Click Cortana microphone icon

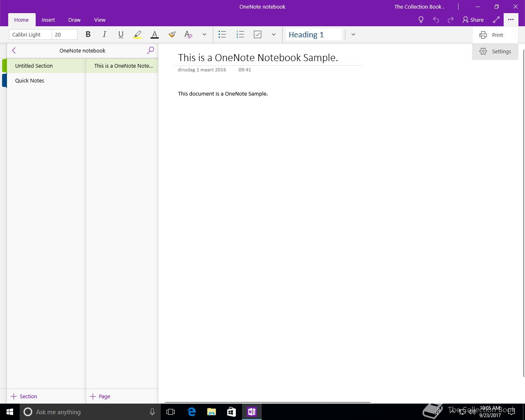point(152,412)
